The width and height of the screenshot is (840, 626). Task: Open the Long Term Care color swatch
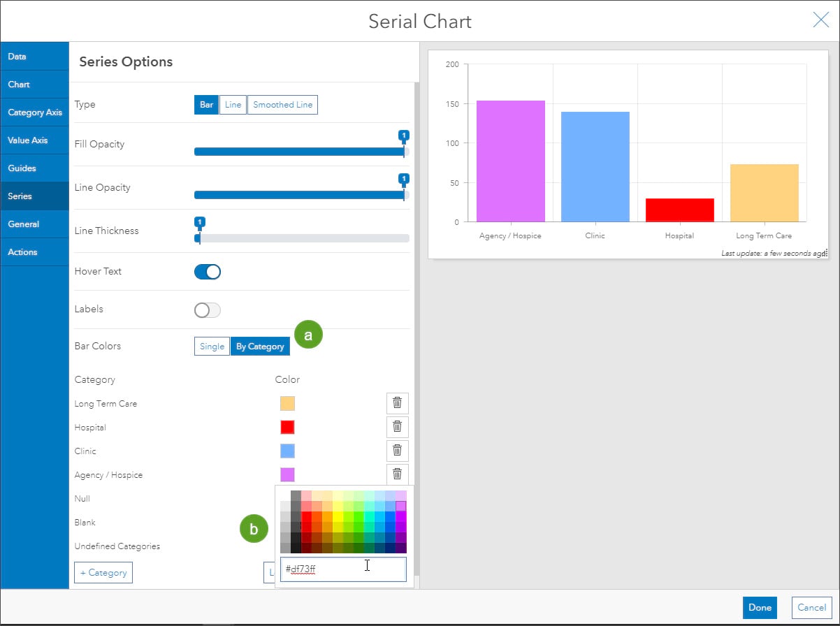(287, 403)
